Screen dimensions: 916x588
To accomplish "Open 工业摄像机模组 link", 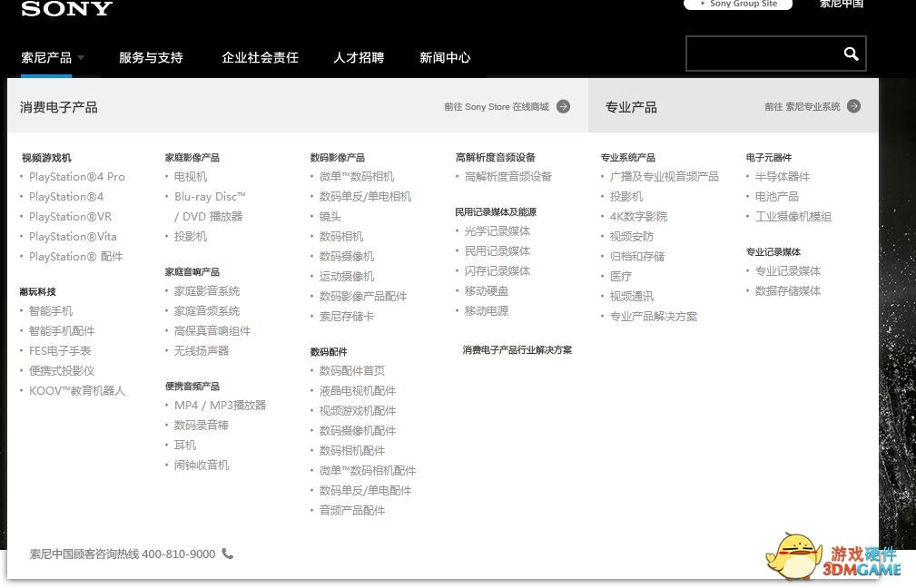I will tap(793, 217).
